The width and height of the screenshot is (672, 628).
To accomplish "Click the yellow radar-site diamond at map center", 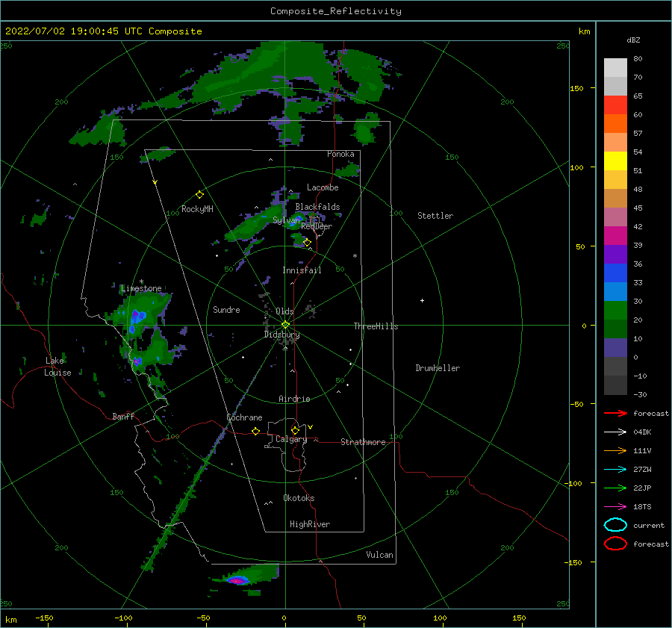I will click(x=285, y=325).
